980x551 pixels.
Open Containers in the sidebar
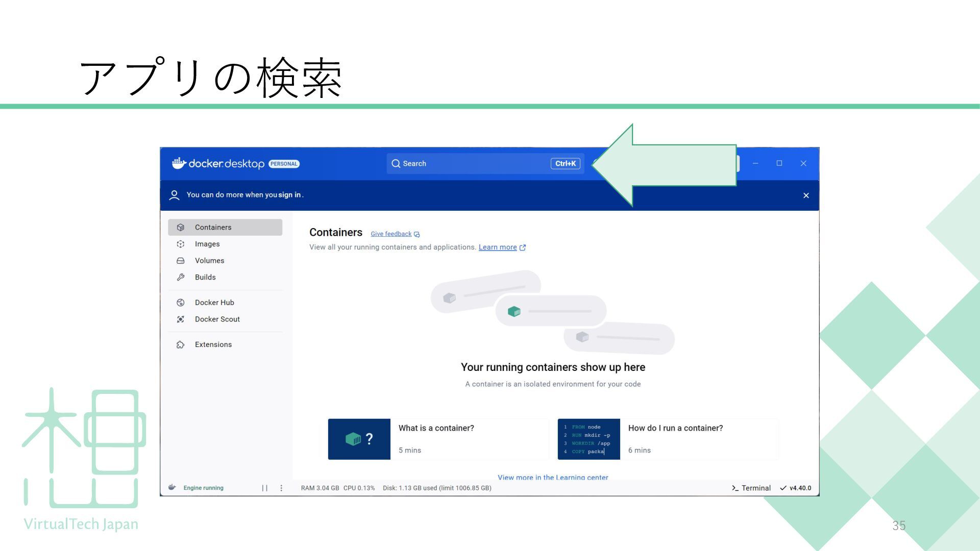point(213,228)
